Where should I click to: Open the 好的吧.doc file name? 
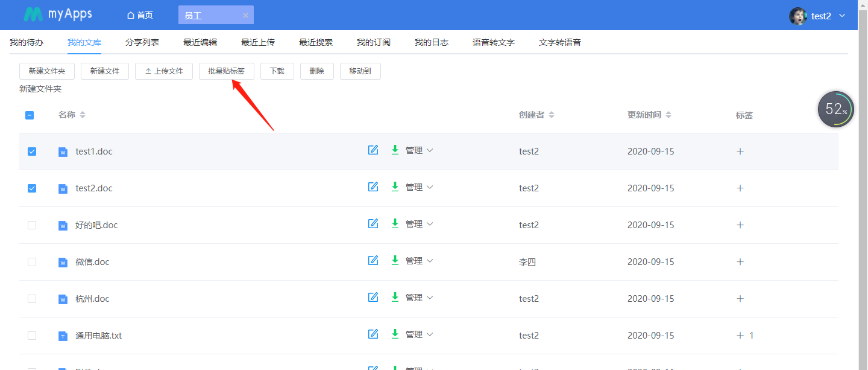point(96,225)
